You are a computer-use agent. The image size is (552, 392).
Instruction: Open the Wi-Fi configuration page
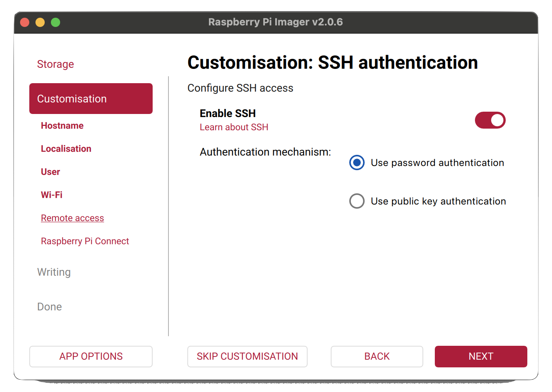tap(52, 194)
